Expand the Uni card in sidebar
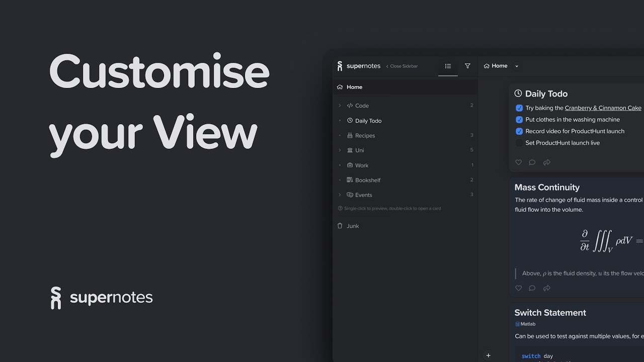644x362 pixels. tap(340, 150)
